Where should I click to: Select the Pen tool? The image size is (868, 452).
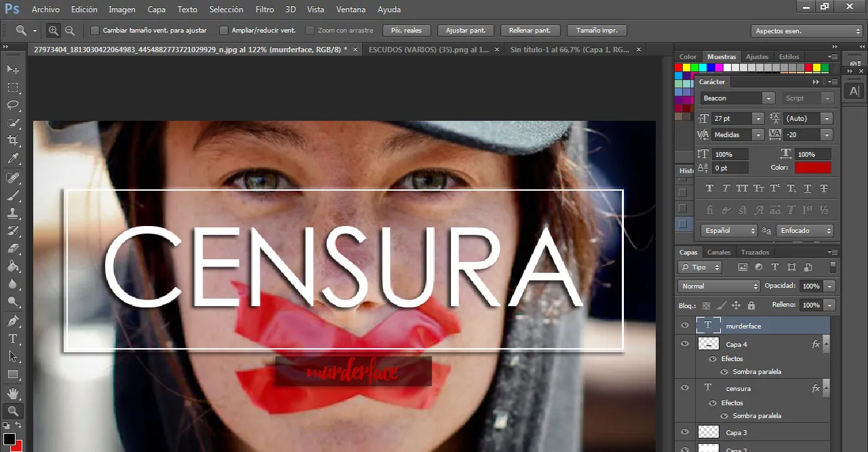tap(13, 320)
